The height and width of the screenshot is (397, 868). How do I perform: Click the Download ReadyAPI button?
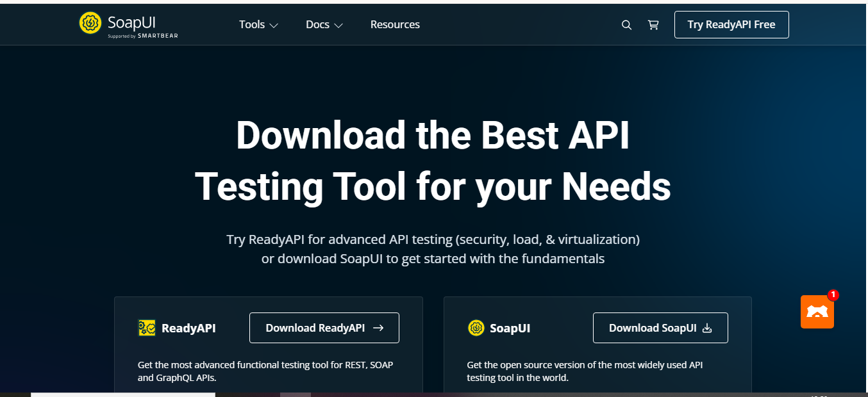pos(324,328)
